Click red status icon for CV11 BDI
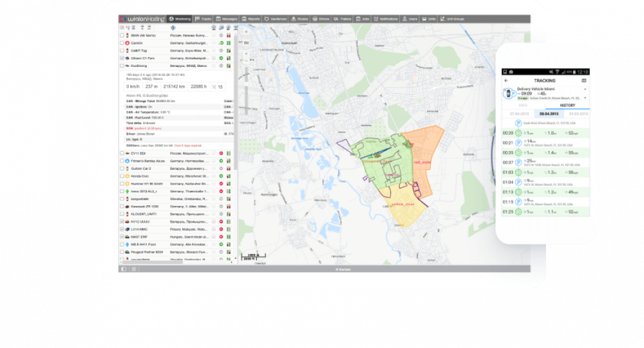 (x=221, y=153)
